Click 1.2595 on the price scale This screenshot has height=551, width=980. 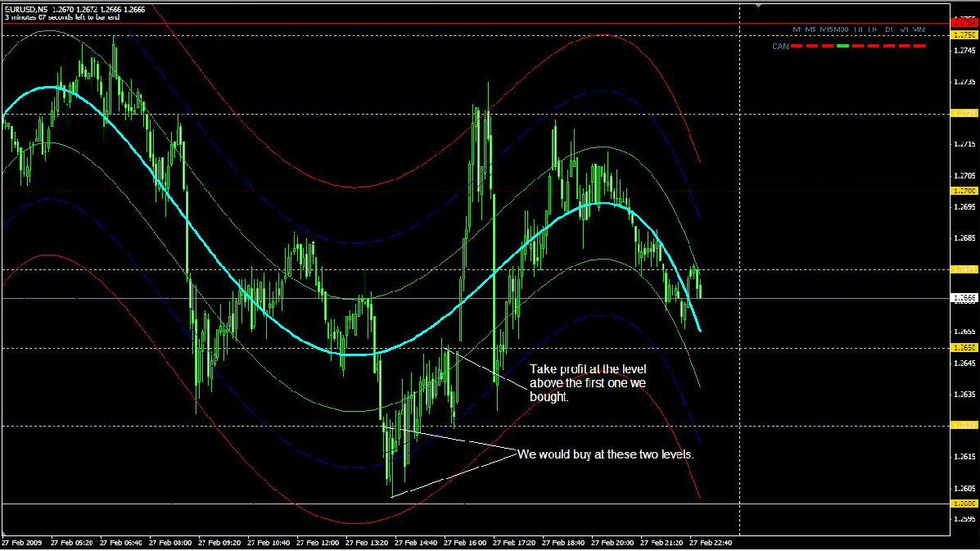(x=965, y=519)
